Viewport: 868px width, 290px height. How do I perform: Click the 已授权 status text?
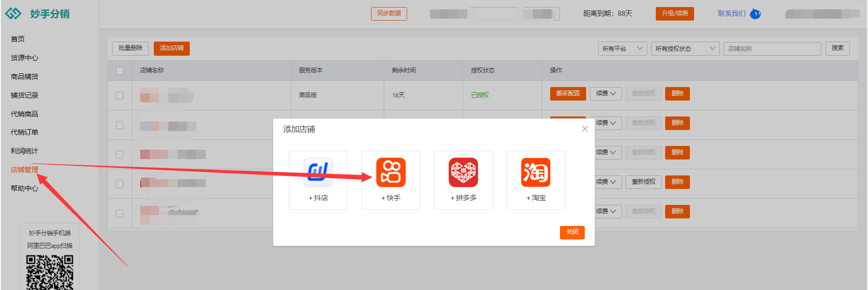tap(480, 95)
